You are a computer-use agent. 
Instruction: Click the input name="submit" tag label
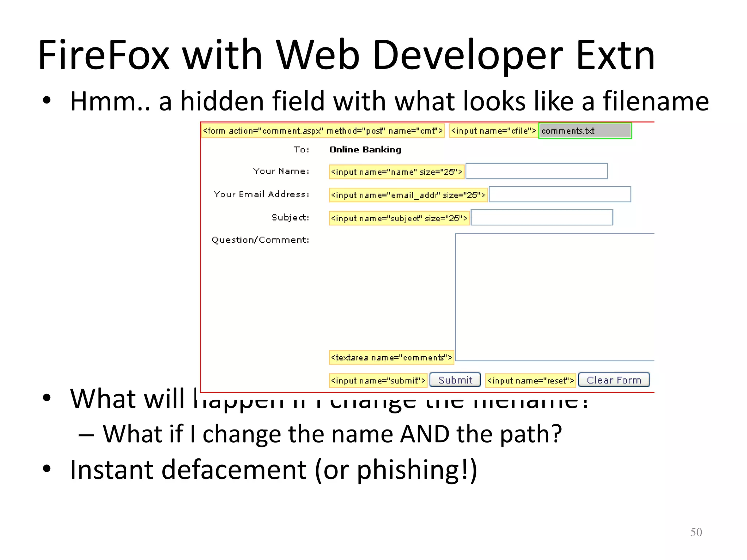[378, 381]
